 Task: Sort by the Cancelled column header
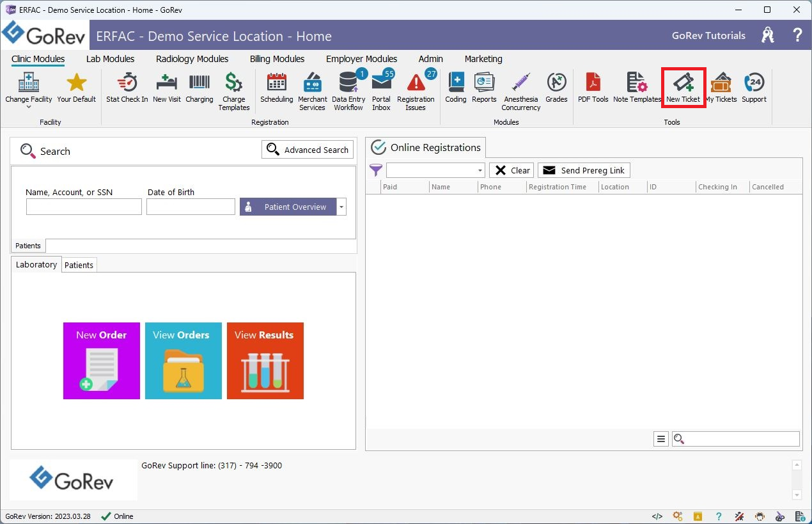(x=776, y=187)
